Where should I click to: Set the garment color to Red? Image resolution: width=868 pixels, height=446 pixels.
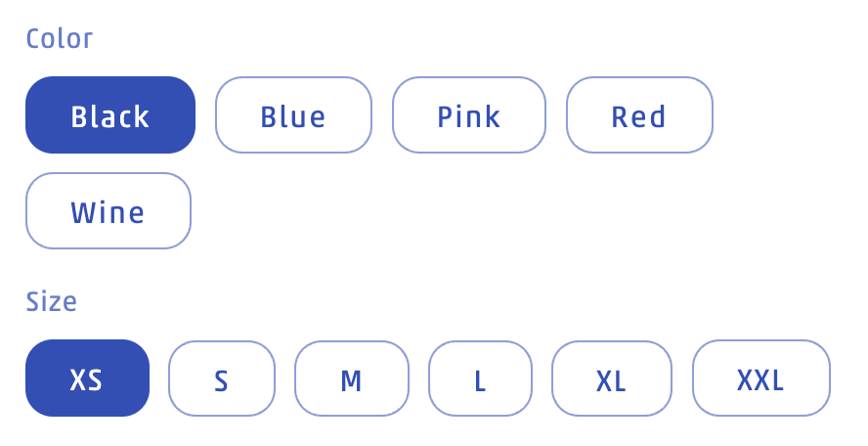coord(639,115)
